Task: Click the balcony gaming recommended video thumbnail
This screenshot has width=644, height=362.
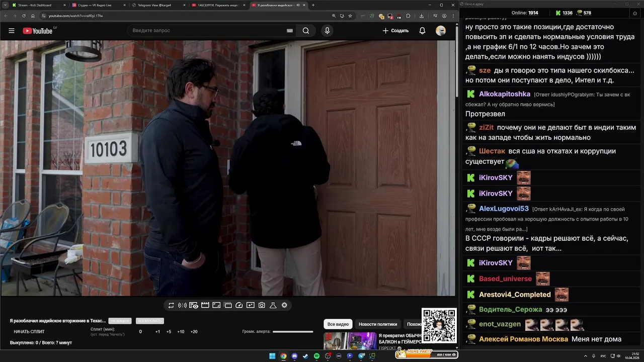Action: point(350,340)
